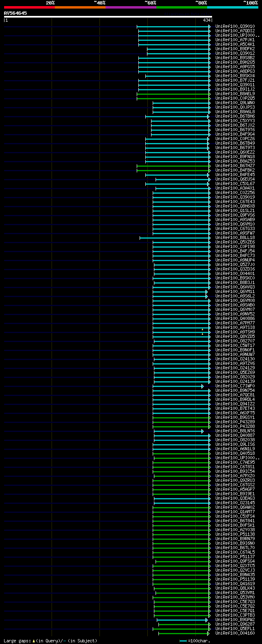
Task: Select the AV564645 query title
Action: 16,13
